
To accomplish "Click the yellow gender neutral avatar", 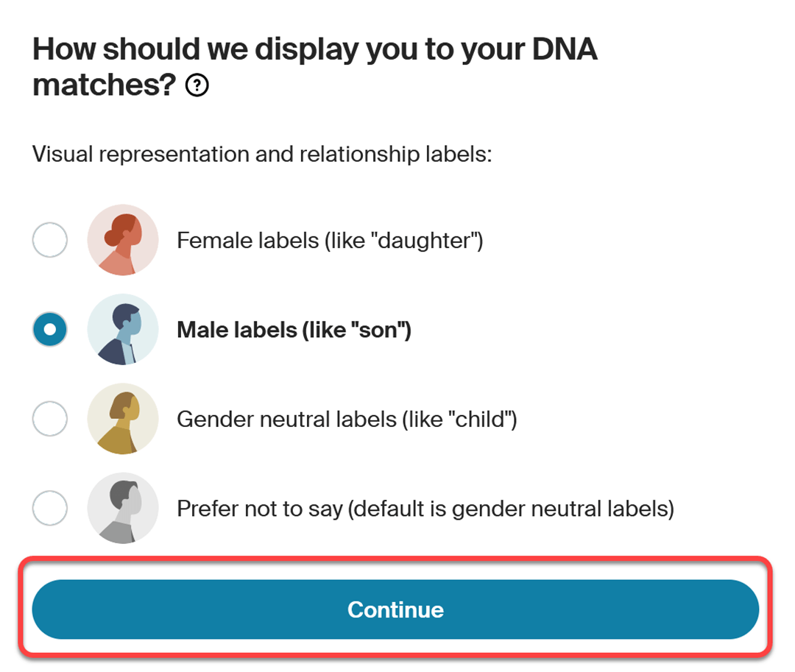I will pyautogui.click(x=123, y=419).
